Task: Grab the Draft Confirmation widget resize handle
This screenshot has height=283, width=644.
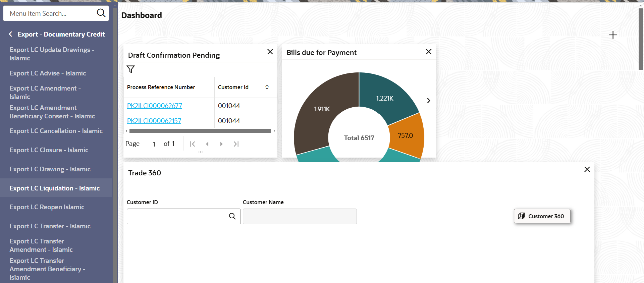Action: (x=200, y=152)
